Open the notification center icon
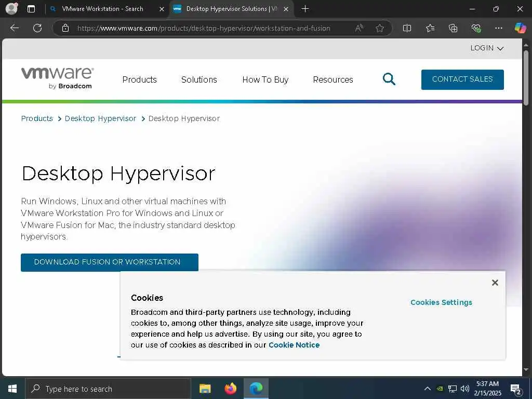The height and width of the screenshot is (399, 532). coord(516,390)
